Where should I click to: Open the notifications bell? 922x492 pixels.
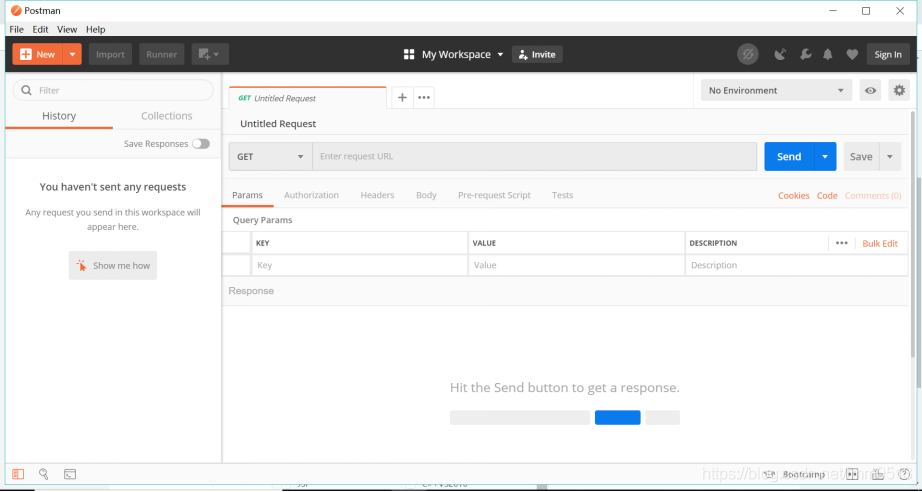click(828, 54)
